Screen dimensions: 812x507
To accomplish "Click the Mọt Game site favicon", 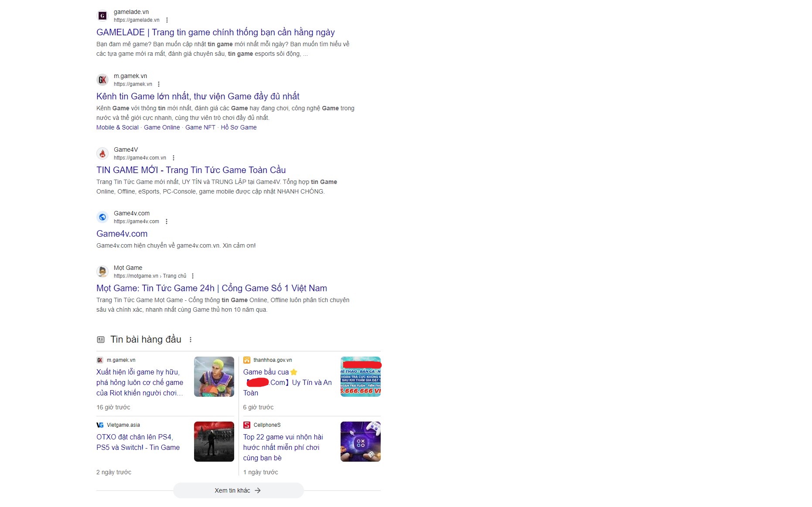I will pos(102,272).
